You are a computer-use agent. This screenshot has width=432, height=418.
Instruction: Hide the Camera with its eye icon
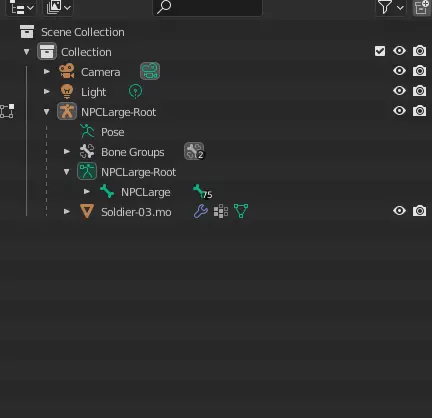pos(399,71)
